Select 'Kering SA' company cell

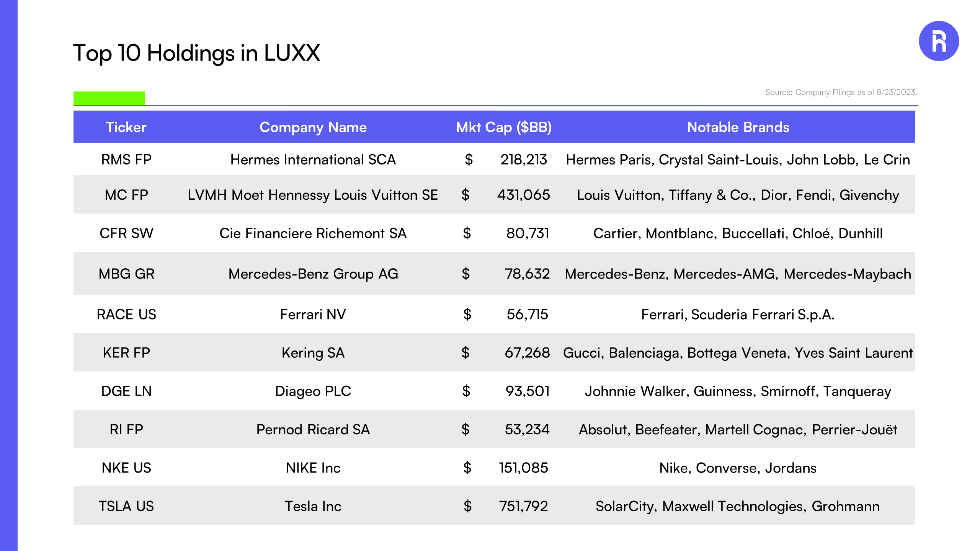313,353
